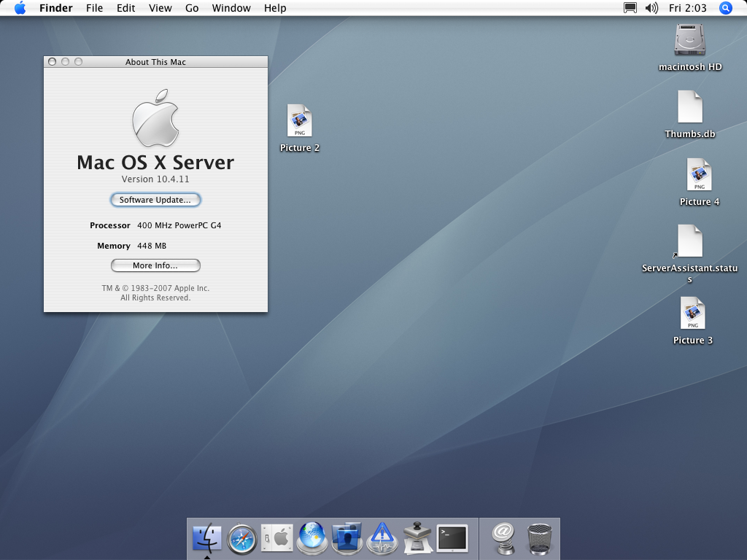Image resolution: width=747 pixels, height=560 pixels.
Task: Open System Preferences in the Dock
Action: (276, 539)
